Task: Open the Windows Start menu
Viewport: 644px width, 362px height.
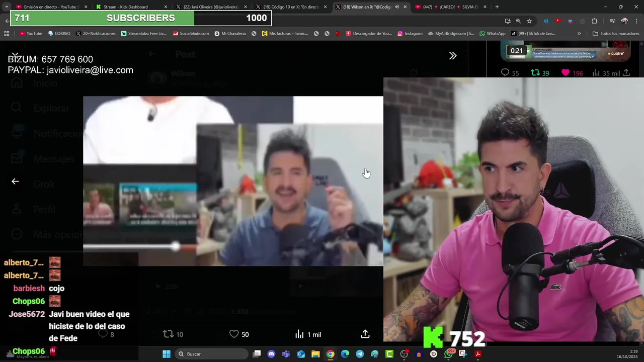Action: pos(167,354)
